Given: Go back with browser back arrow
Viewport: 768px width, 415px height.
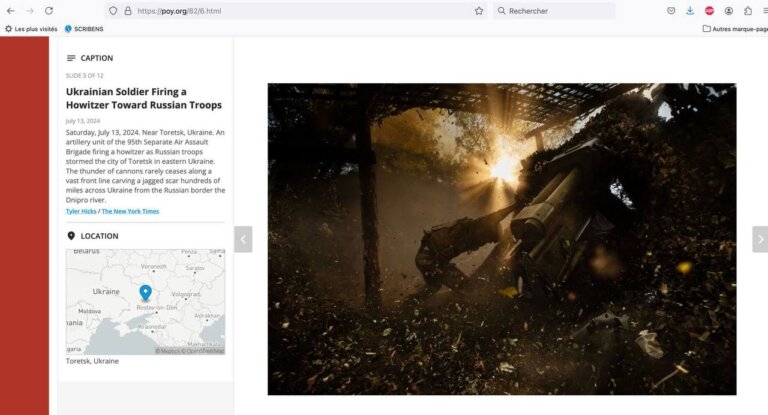Looking at the screenshot, I should point(10,11).
